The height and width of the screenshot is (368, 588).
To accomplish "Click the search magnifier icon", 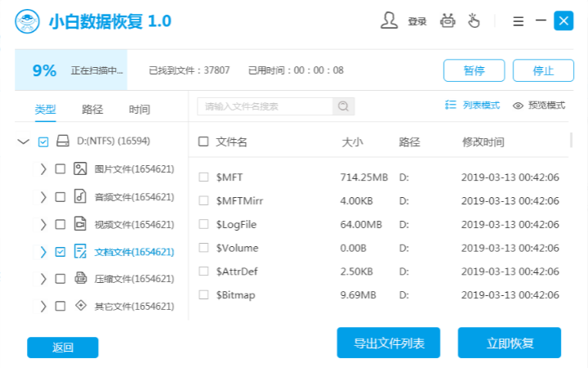I will click(x=344, y=106).
